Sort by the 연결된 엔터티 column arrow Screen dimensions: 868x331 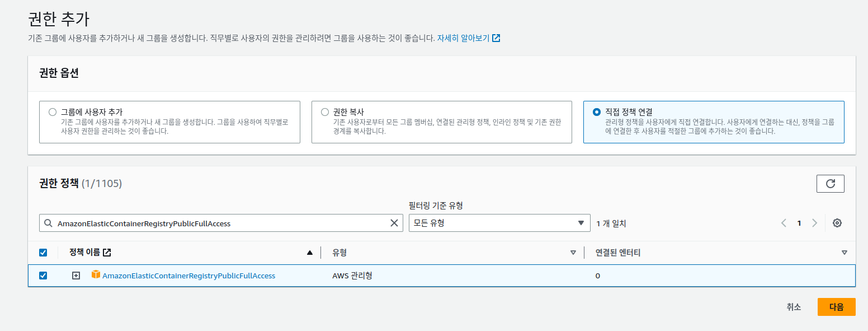coord(845,253)
